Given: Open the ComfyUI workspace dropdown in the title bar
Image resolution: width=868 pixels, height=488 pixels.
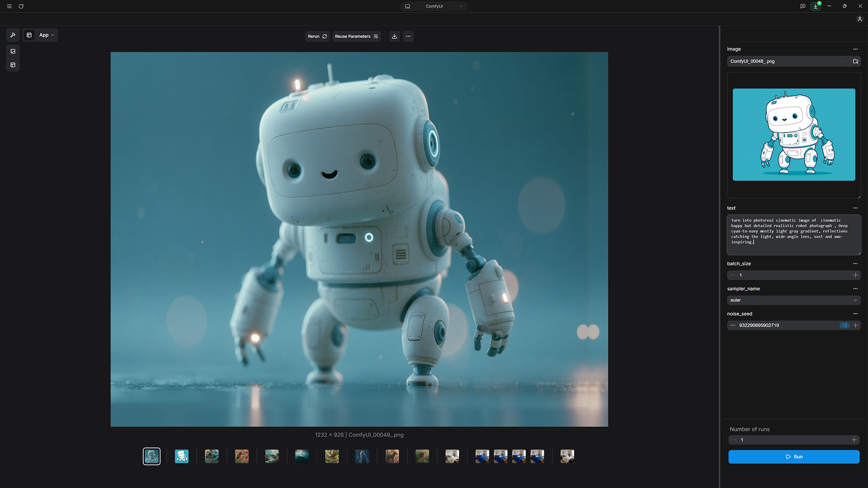Looking at the screenshot, I should pyautogui.click(x=434, y=6).
